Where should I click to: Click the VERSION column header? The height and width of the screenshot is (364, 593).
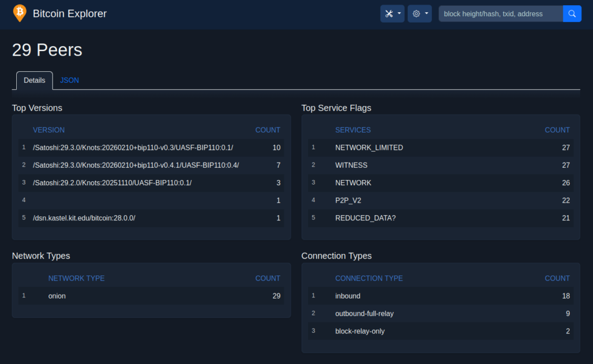coord(49,130)
